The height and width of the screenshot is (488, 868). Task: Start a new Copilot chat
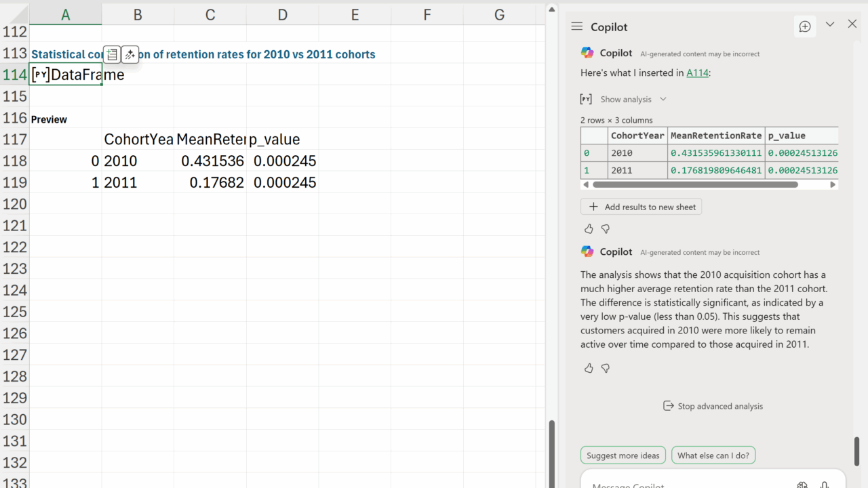(x=805, y=26)
